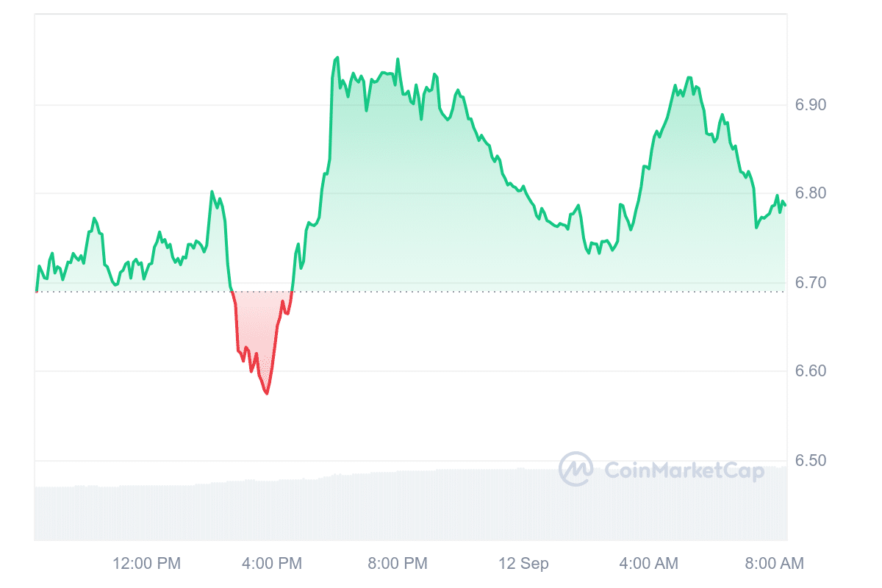Screen dimensions: 882x588
Task: Click the 6.80 price axis label
Action: [811, 193]
